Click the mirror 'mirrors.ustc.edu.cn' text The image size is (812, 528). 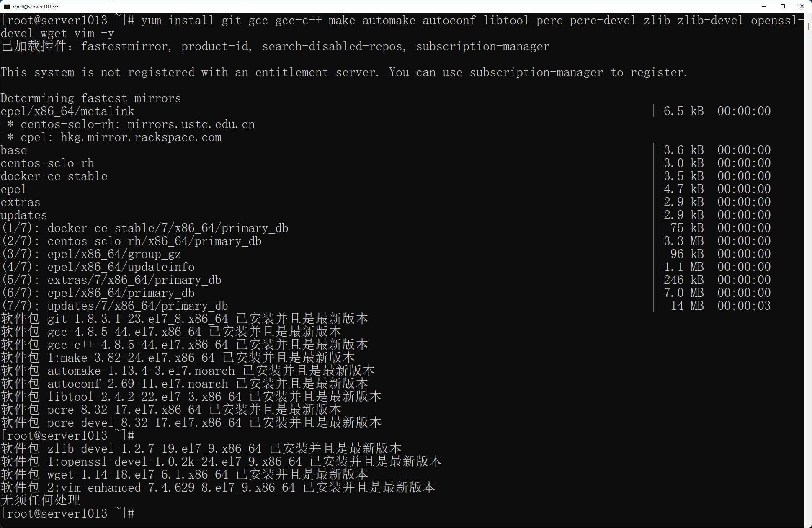[x=191, y=124]
